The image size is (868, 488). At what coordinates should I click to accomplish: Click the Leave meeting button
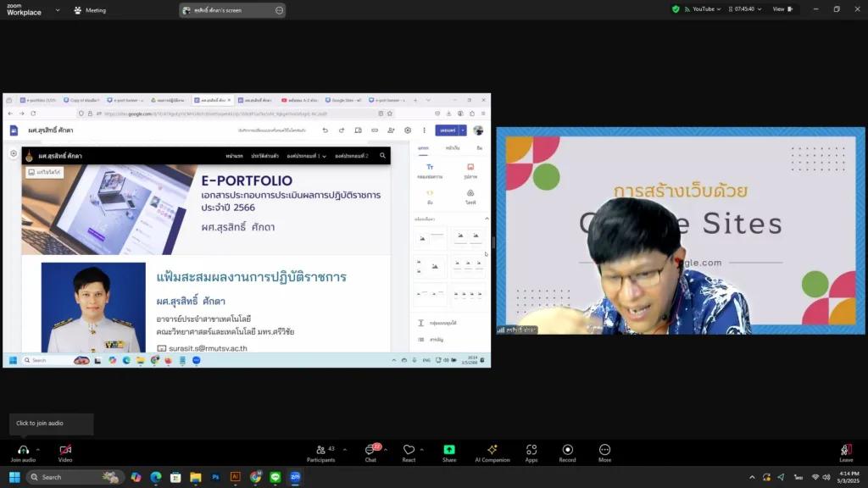(x=845, y=451)
